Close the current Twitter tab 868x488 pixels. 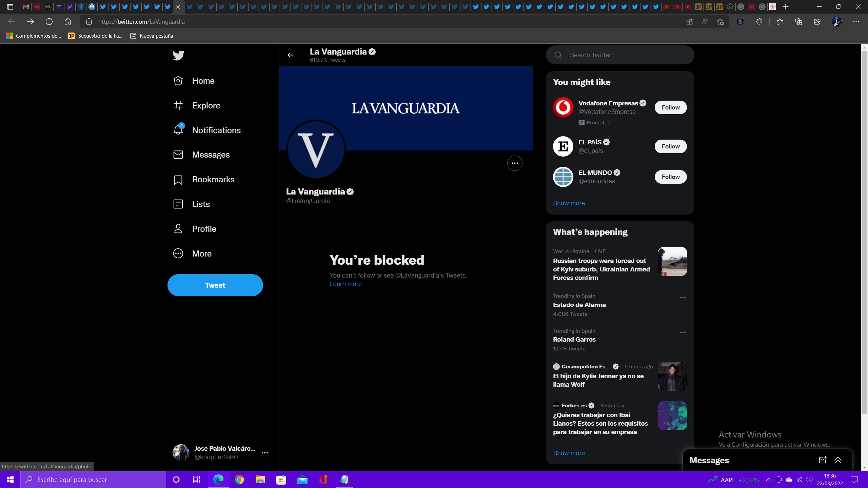(x=178, y=7)
